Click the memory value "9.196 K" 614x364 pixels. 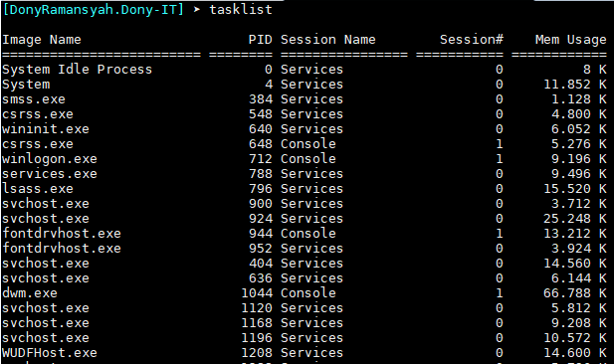click(579, 159)
